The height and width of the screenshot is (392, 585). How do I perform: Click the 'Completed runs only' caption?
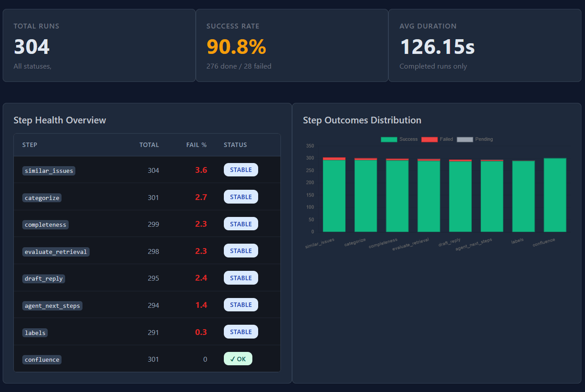point(433,66)
